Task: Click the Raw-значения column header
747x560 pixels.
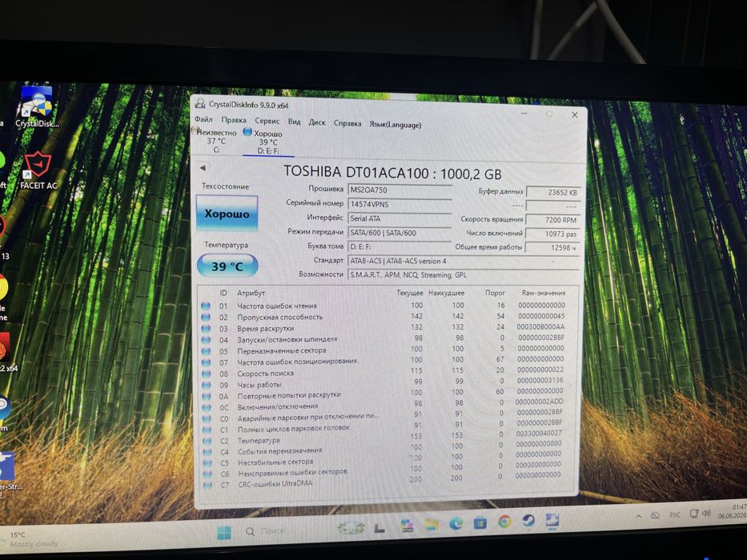Action: point(544,293)
